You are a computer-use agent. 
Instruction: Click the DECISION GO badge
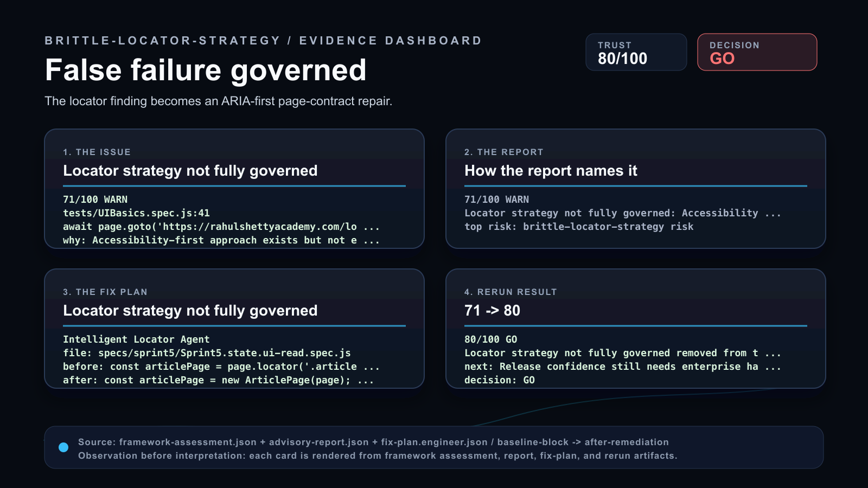pos(757,52)
